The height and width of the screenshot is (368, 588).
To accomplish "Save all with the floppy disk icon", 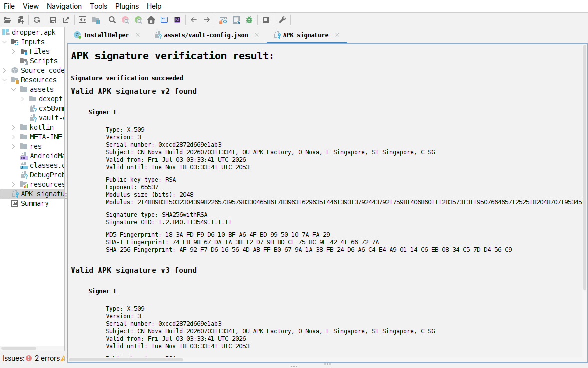I will 53,20.
